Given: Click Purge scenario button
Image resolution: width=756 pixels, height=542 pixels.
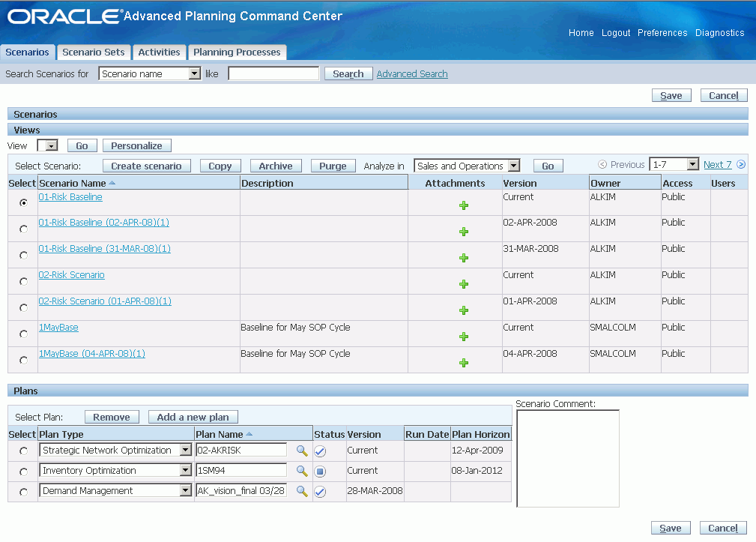Looking at the screenshot, I should 333,166.
